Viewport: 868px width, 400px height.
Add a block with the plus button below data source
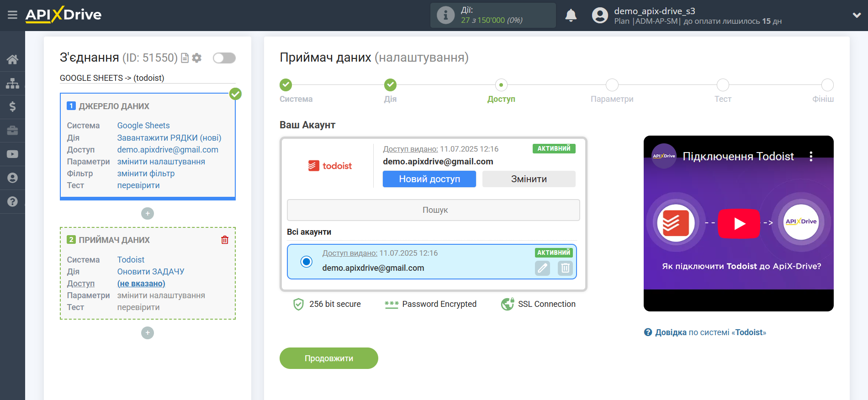tap(148, 213)
